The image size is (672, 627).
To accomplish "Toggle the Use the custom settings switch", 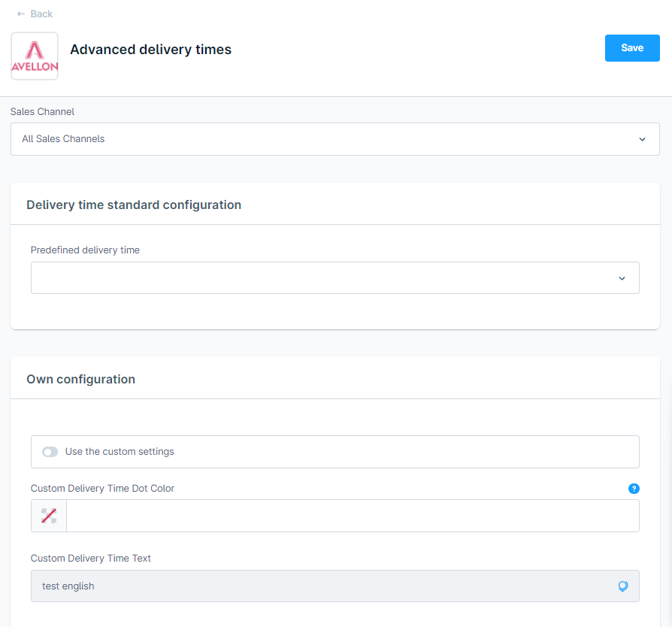I will [50, 452].
